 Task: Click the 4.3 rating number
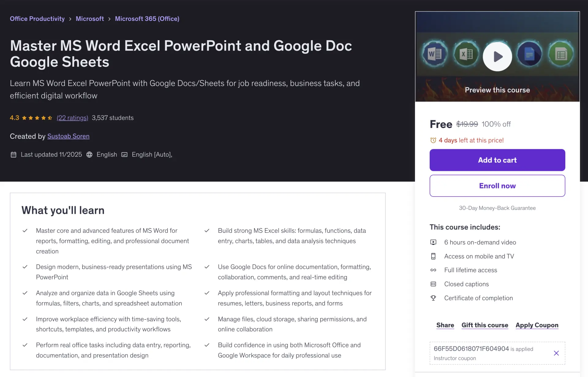[14, 118]
